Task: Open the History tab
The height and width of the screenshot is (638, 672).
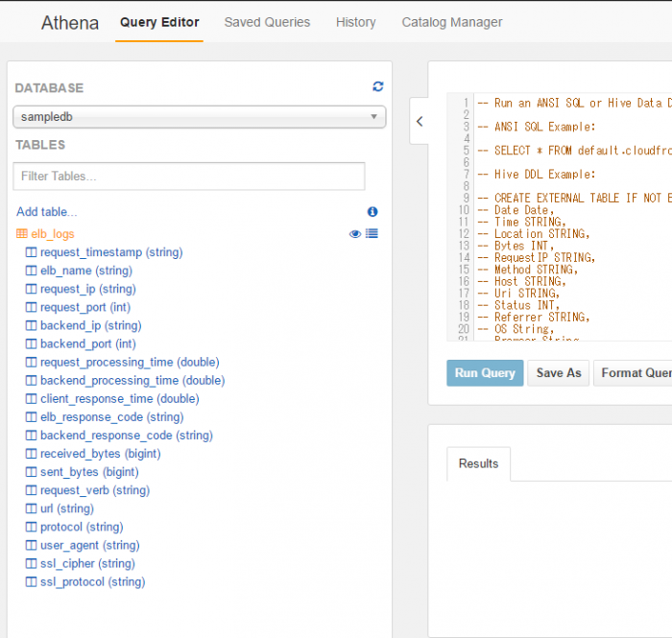Action: (356, 22)
